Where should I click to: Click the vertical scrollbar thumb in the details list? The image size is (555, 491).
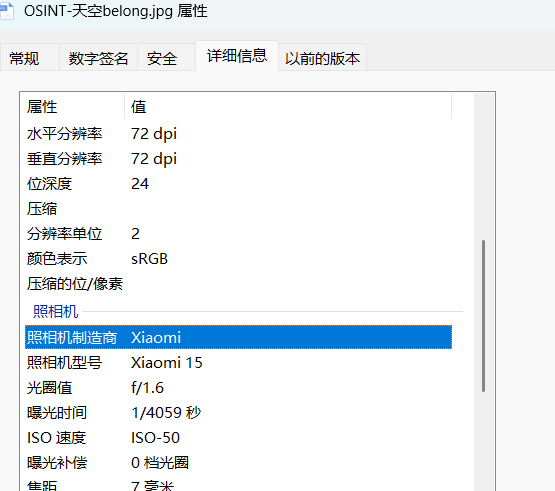click(483, 316)
